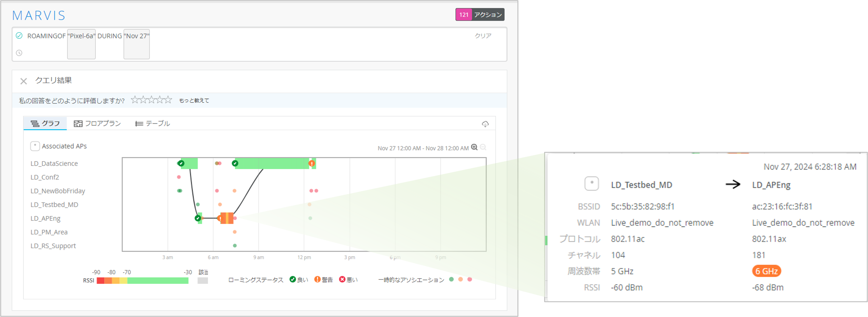Click the zoom-out magnifier icon
868x317 pixels.
point(483,147)
